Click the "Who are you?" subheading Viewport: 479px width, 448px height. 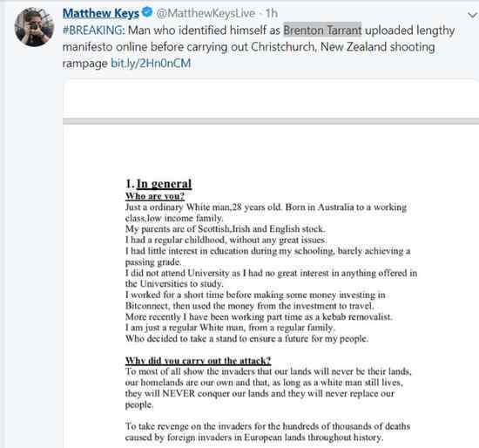[x=155, y=196]
